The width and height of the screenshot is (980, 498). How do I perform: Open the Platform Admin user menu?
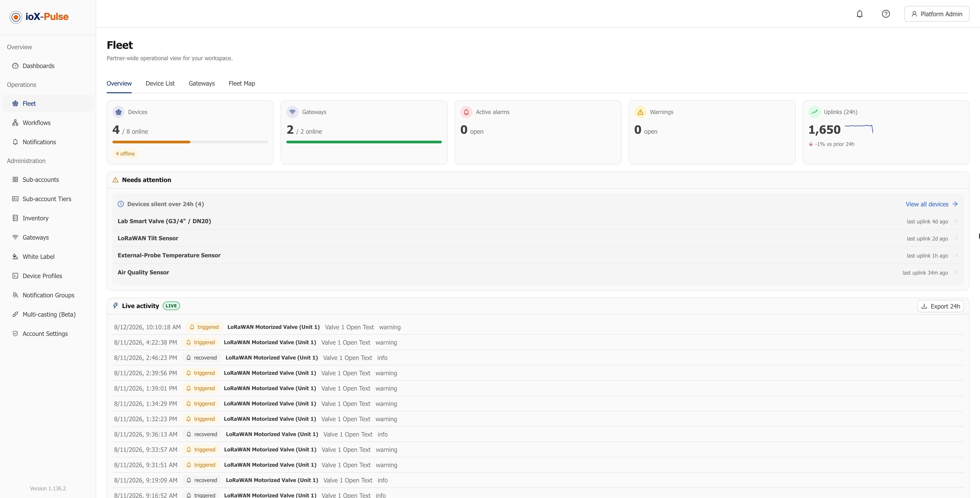[937, 14]
